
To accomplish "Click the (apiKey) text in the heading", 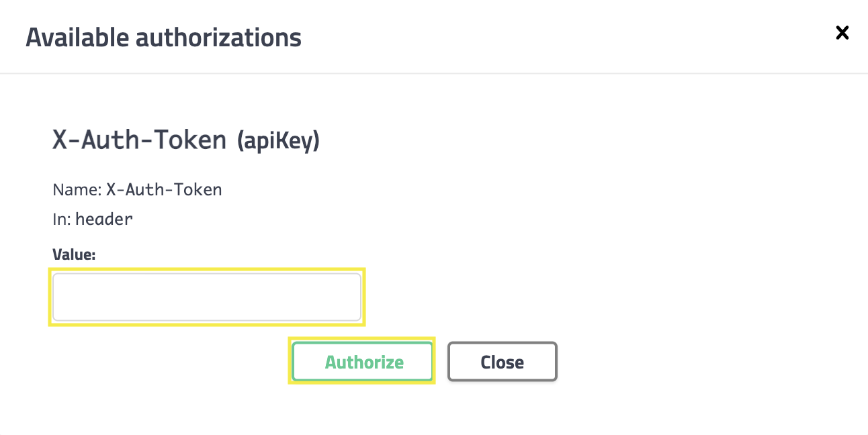I will click(x=278, y=141).
